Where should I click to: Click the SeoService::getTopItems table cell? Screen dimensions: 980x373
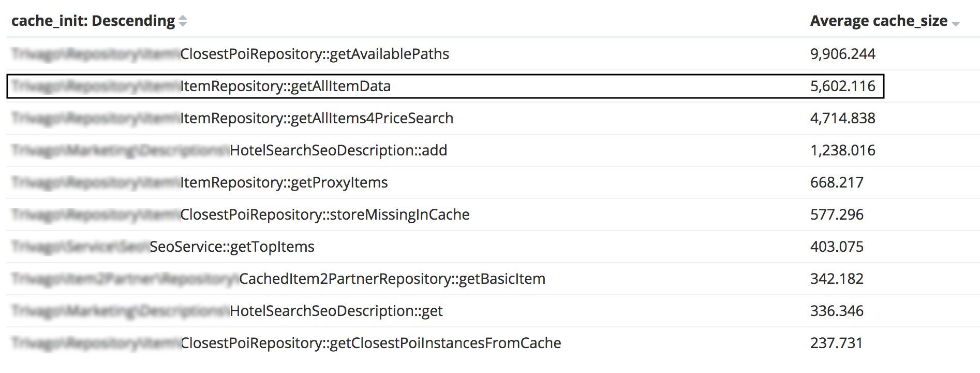pos(231,247)
